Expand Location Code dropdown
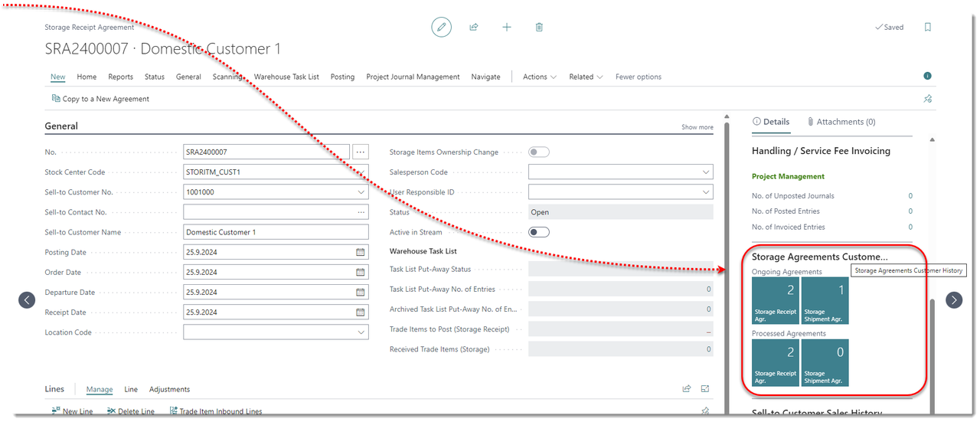 [x=361, y=332]
